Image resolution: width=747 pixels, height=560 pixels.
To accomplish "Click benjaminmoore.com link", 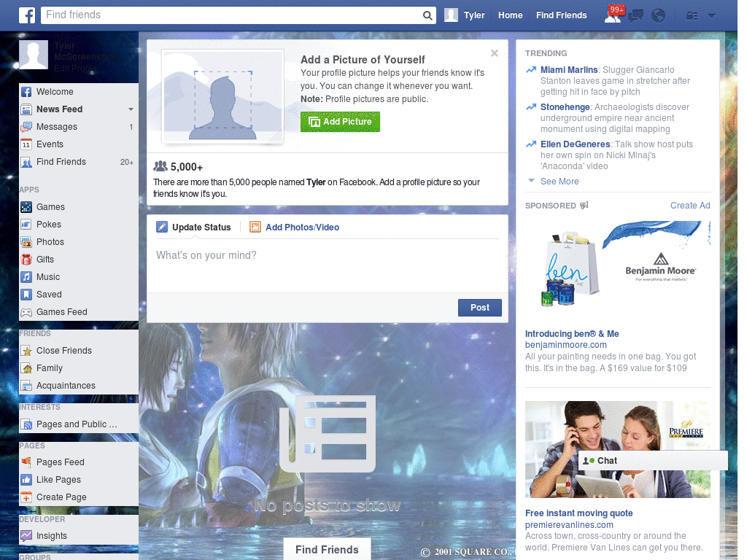I will click(x=566, y=345).
